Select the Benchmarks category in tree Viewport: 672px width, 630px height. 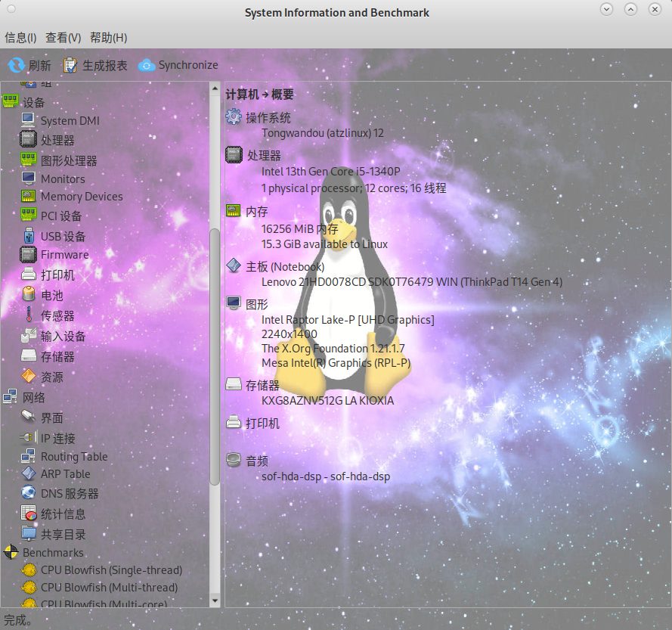coord(53,553)
